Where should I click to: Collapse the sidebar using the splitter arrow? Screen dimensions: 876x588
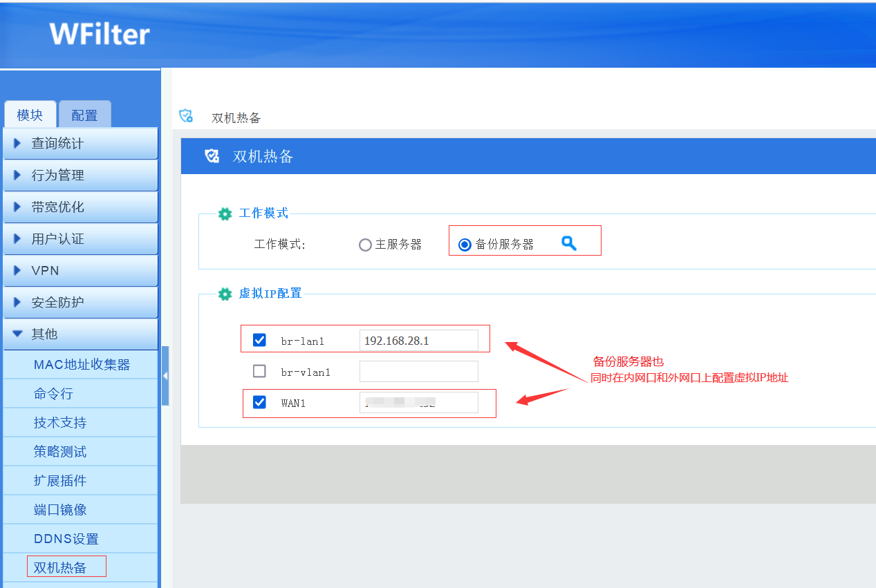pyautogui.click(x=165, y=376)
